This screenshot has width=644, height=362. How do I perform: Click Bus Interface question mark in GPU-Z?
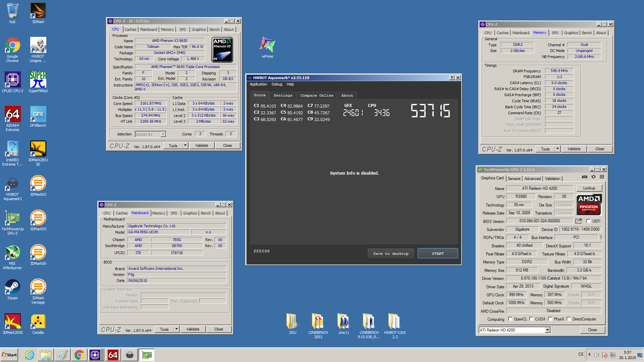[x=600, y=237]
